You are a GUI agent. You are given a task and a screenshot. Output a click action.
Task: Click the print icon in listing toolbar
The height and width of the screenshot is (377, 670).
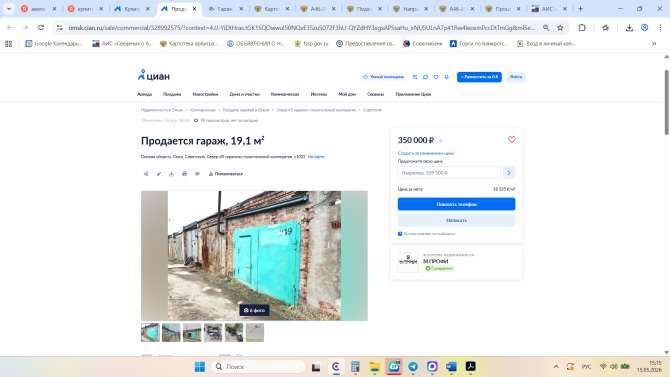[184, 174]
